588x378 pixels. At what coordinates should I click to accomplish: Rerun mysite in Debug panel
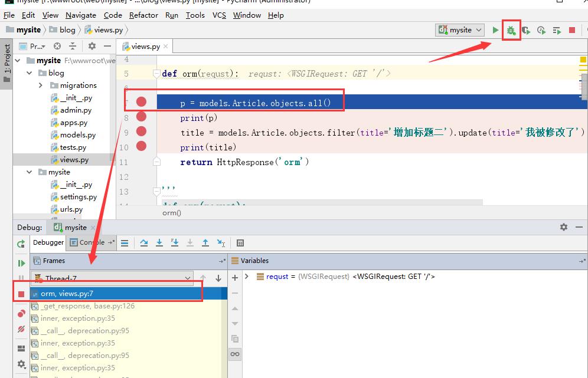pos(21,244)
